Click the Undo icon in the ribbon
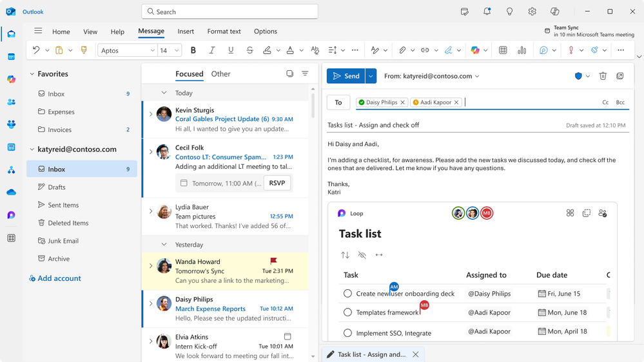Screen dimensions: 644x362 [x=36, y=50]
